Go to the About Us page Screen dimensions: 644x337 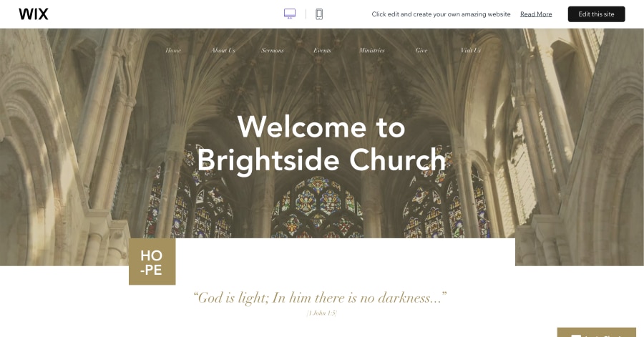coord(223,51)
